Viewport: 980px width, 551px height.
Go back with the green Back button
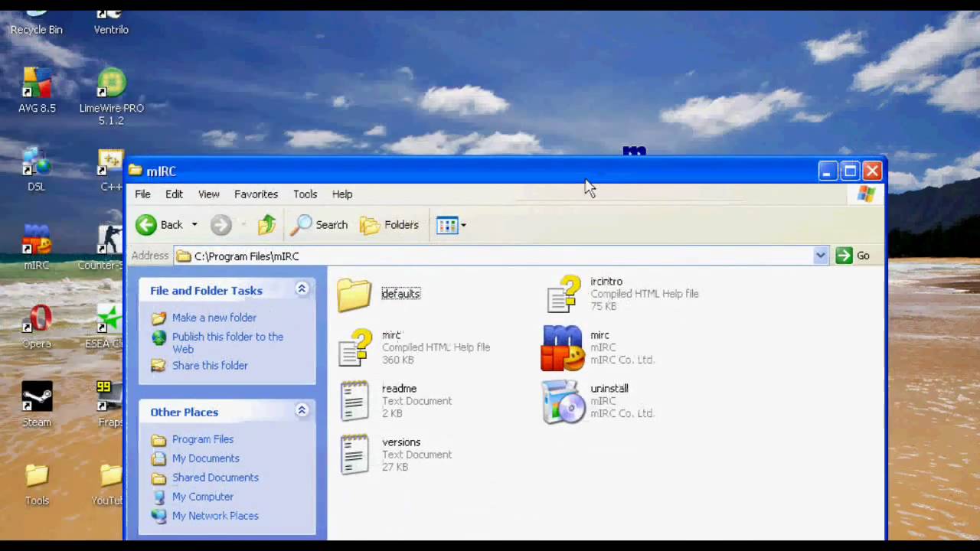point(159,224)
